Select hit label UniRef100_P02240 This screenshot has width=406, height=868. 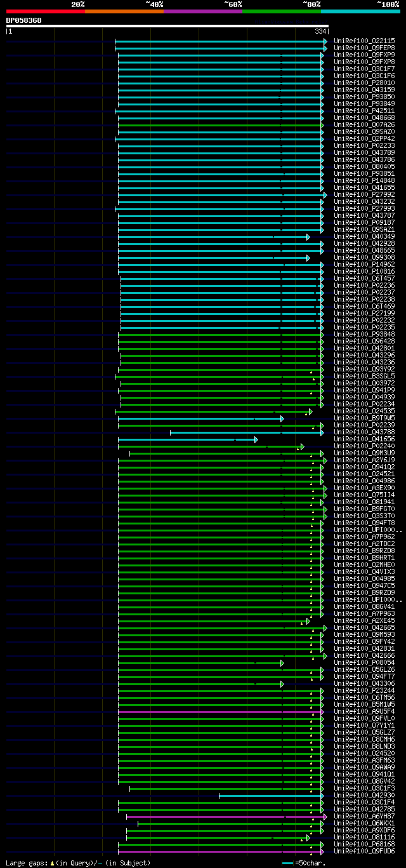[x=364, y=446]
